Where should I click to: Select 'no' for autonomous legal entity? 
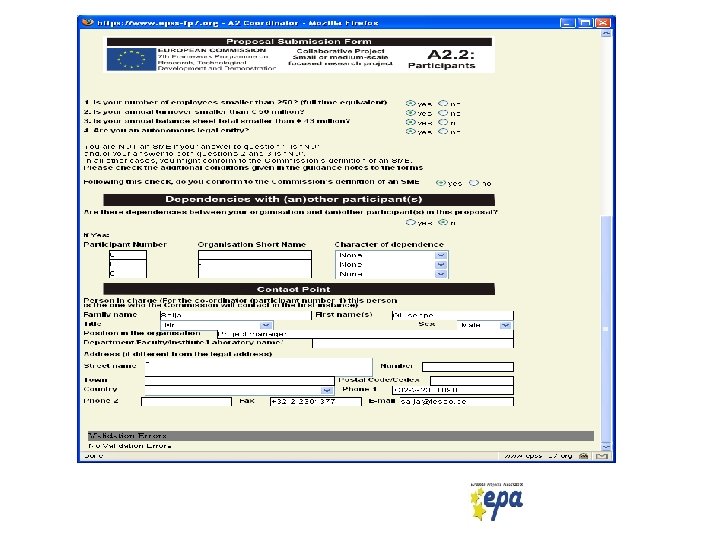click(443, 131)
